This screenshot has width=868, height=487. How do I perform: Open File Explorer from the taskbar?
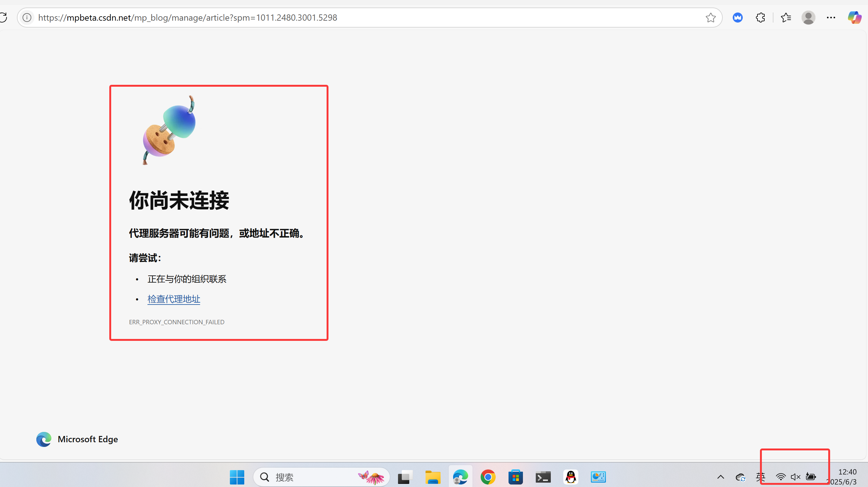[x=433, y=477]
